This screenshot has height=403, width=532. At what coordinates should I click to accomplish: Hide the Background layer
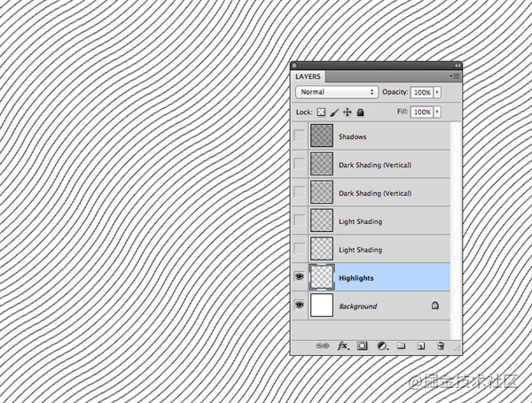point(300,305)
